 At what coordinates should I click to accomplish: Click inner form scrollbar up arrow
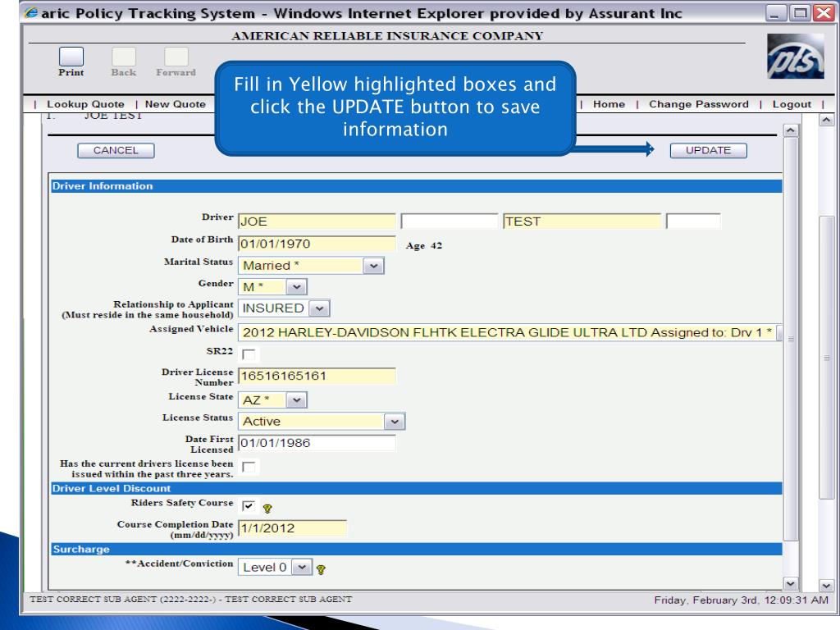tap(791, 130)
